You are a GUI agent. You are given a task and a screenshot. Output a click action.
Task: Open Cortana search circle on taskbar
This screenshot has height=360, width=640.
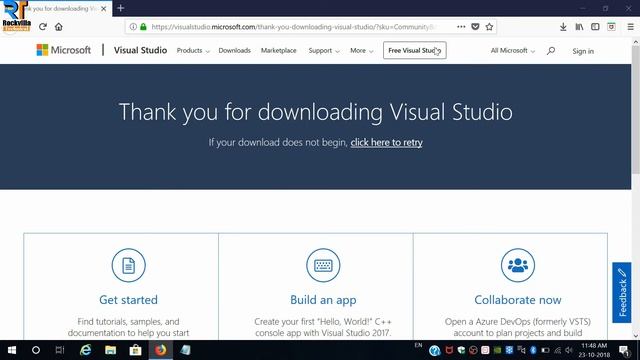point(36,350)
